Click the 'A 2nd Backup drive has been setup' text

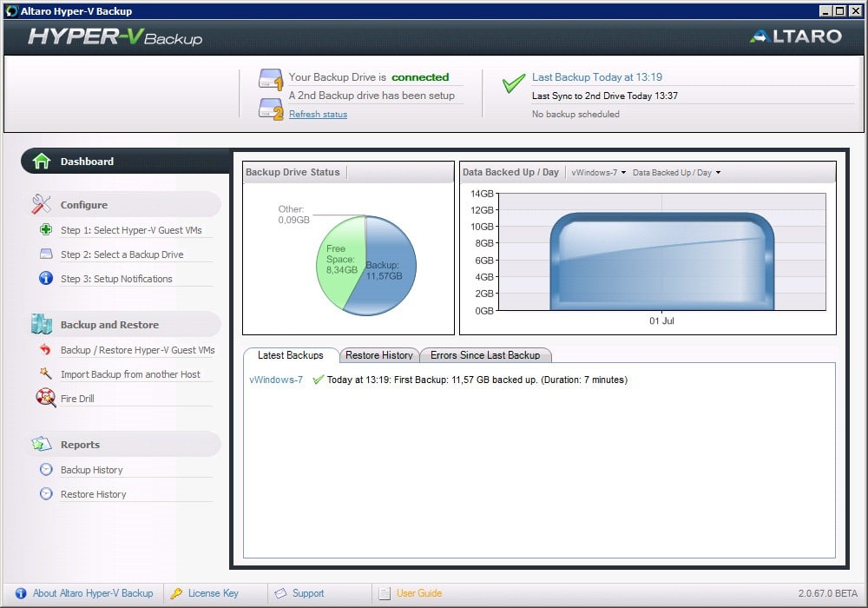click(372, 96)
